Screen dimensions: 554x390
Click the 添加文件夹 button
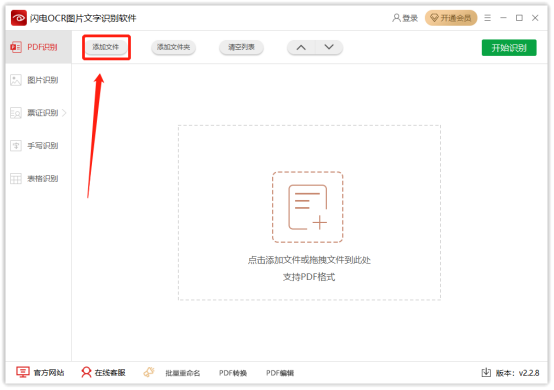click(173, 47)
